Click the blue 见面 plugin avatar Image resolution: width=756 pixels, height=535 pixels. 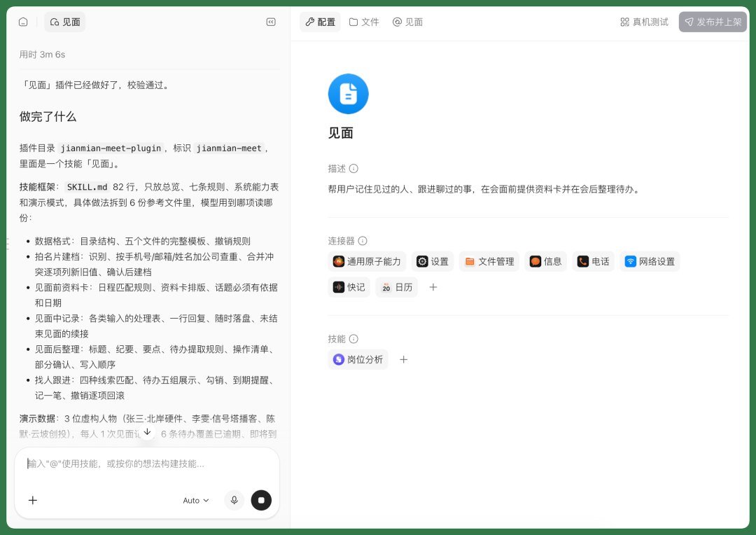tap(348, 94)
